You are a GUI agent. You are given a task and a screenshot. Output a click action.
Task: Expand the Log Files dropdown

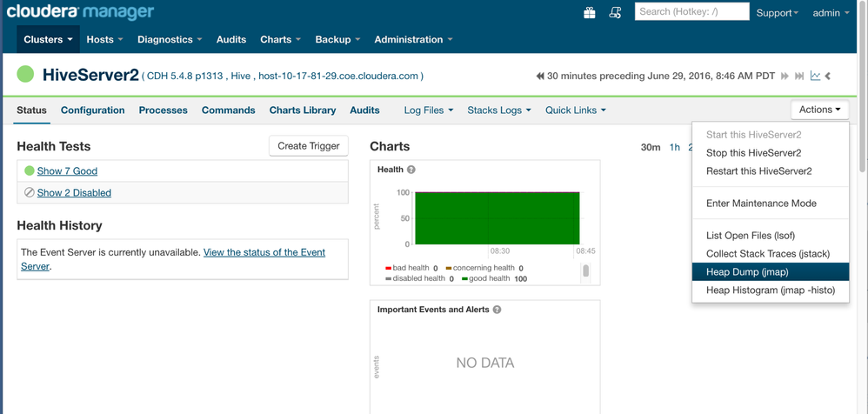tap(428, 110)
